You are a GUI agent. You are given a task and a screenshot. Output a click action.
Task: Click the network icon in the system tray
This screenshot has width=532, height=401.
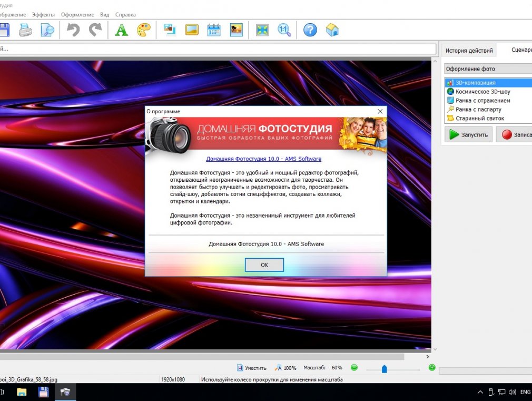501,392
